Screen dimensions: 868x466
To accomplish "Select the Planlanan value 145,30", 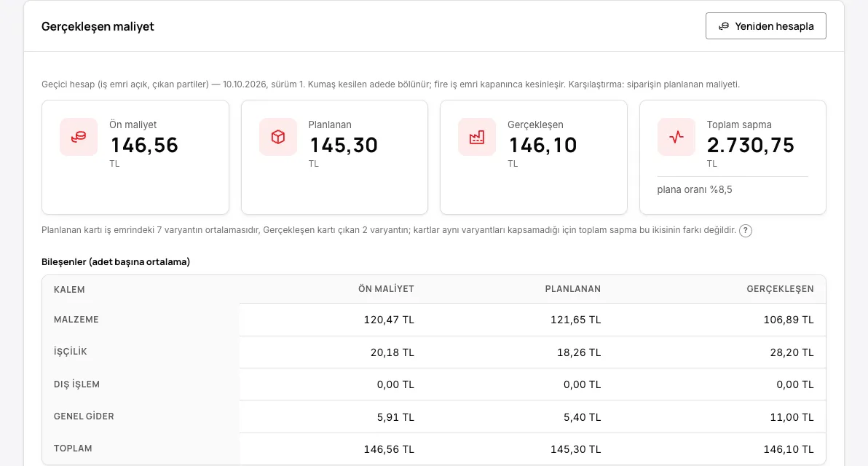I will point(343,145).
